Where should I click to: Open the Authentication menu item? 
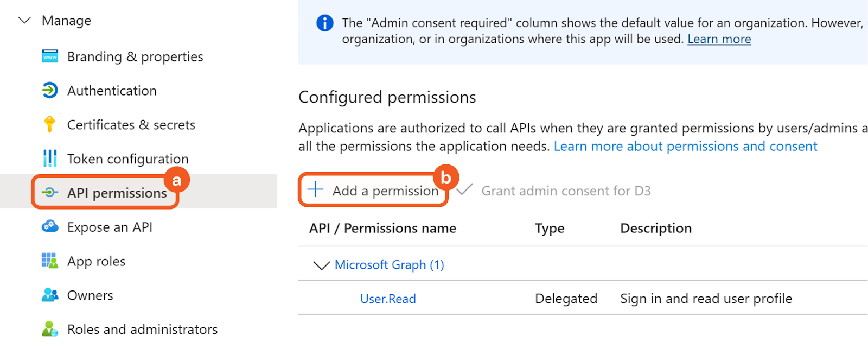[112, 91]
